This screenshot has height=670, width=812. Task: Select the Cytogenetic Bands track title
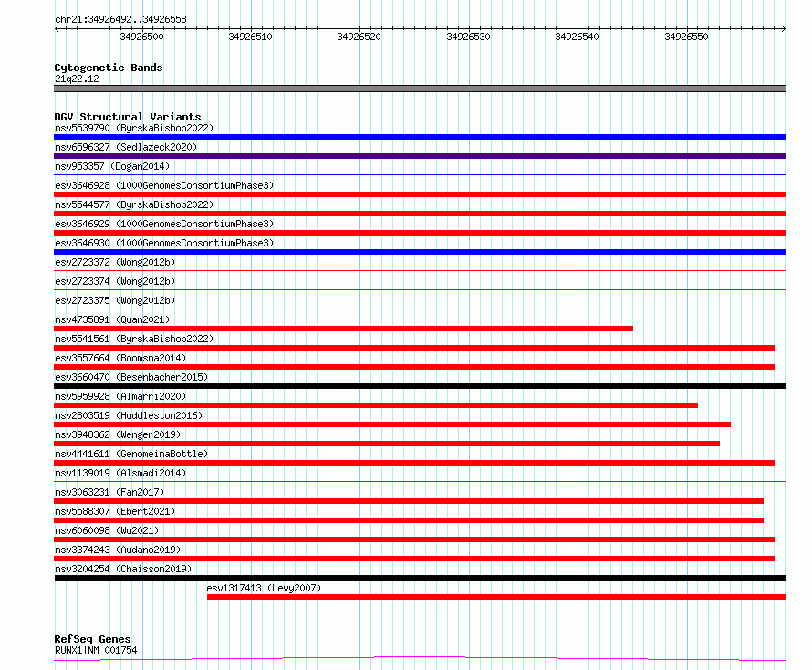coord(109,68)
